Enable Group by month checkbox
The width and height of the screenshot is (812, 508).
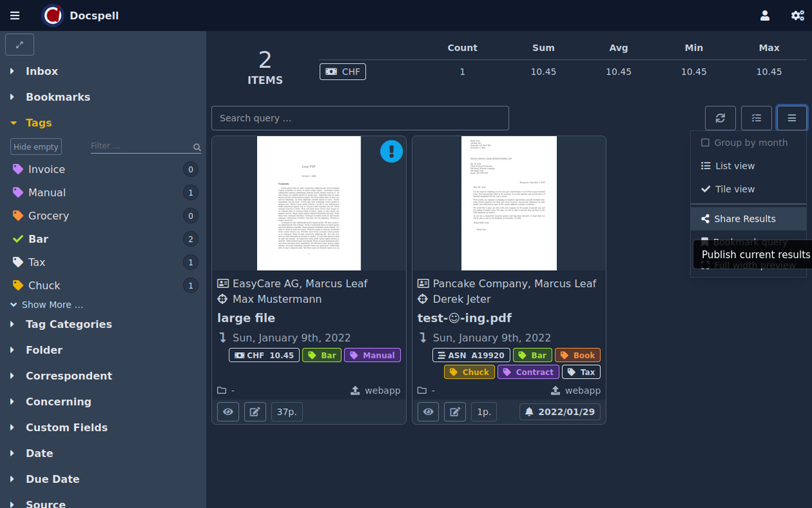[x=706, y=143]
